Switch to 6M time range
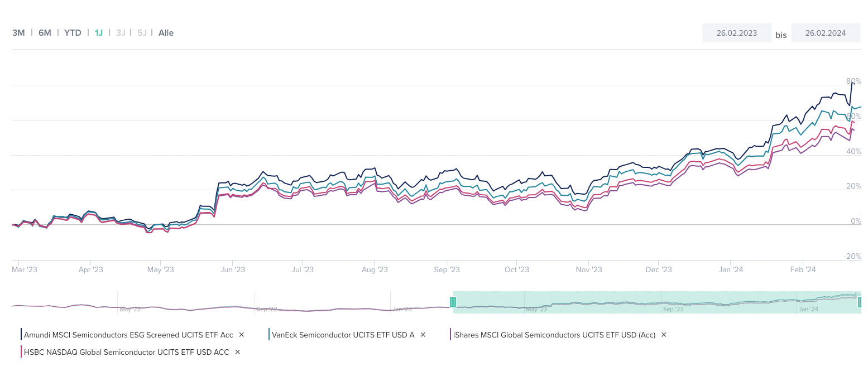Viewport: 868px width, 376px height. coord(45,33)
